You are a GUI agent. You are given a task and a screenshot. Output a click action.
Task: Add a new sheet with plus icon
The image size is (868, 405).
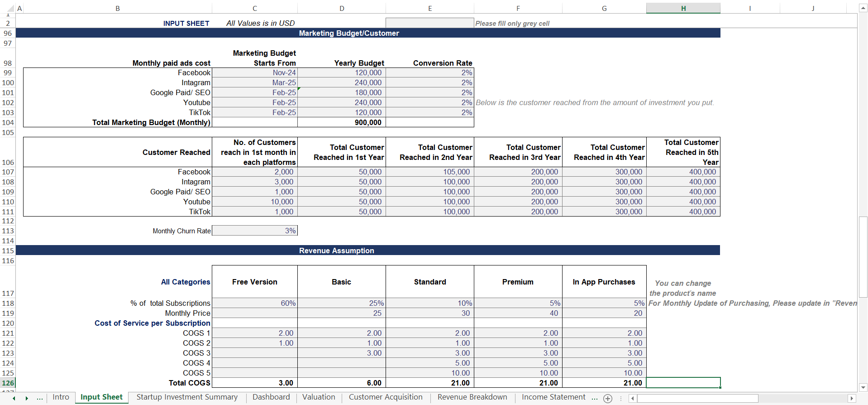[608, 399]
